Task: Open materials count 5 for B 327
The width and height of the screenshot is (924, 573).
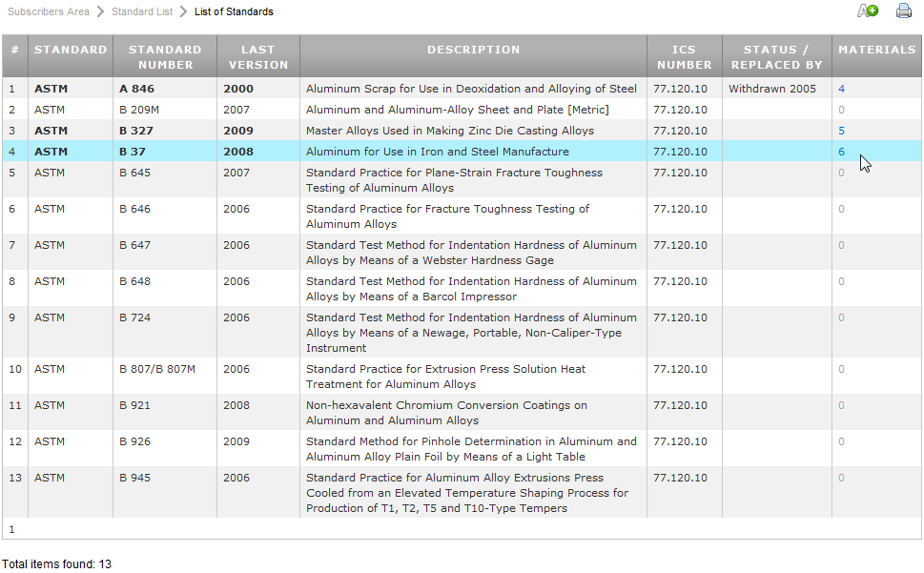Action: 841,131
